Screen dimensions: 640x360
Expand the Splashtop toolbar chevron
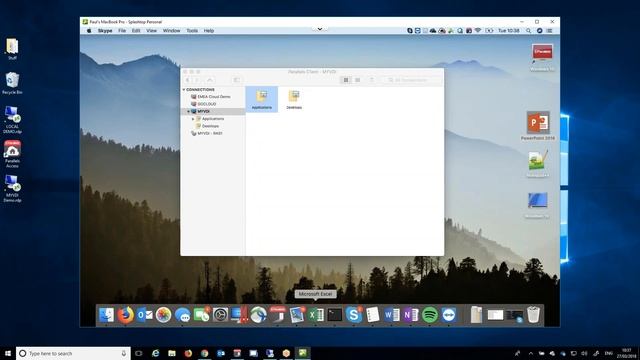pos(320,29)
